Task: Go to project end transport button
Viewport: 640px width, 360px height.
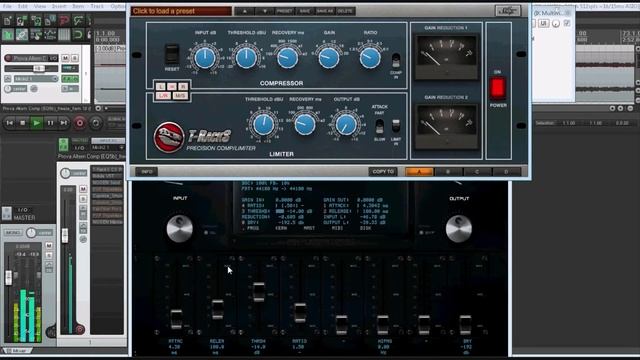Action: (x=64, y=122)
